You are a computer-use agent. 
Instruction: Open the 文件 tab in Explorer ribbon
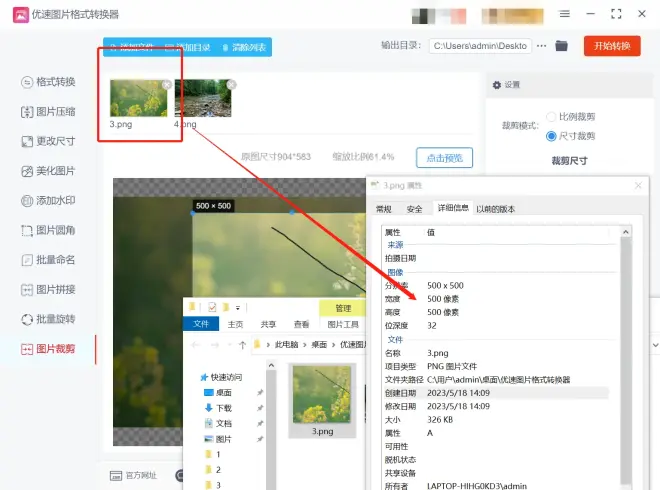[201, 324]
